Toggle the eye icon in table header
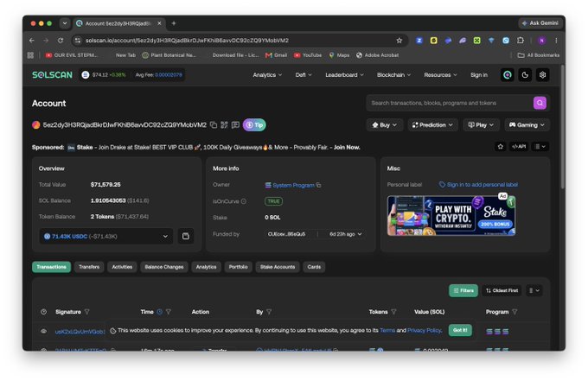The width and height of the screenshot is (588, 381). tap(43, 312)
